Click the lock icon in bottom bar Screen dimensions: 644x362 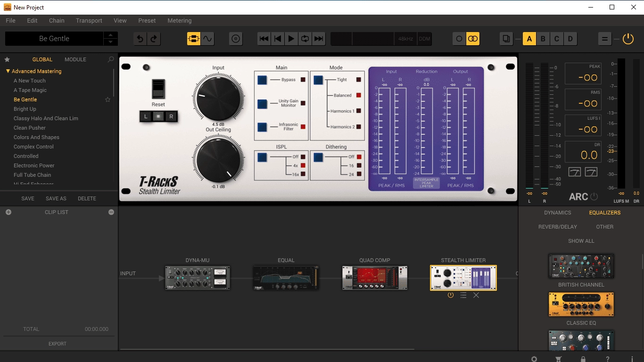point(583,359)
